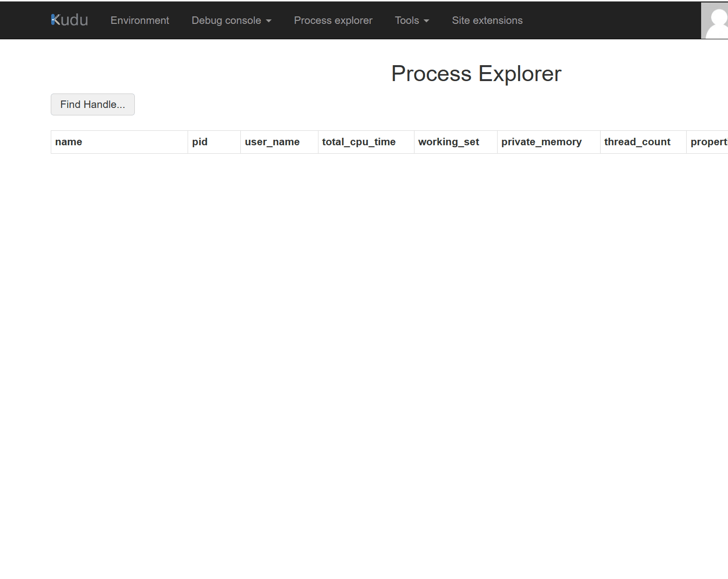Expand the Tools menu
Viewport: 728px width, 579px height.
tap(407, 20)
